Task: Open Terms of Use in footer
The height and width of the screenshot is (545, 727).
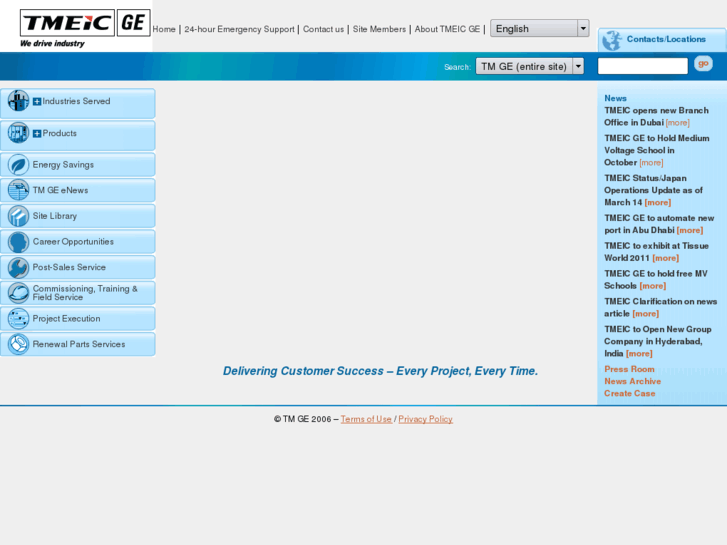Action: click(366, 419)
